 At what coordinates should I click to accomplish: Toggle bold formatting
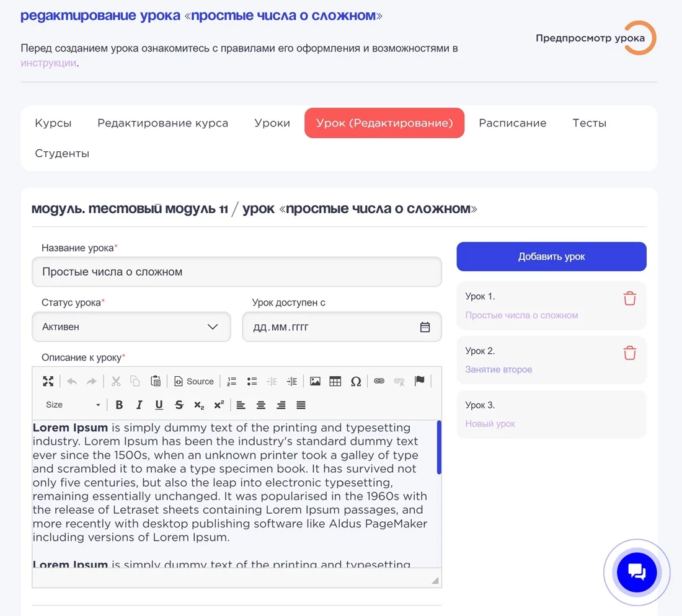(119, 405)
